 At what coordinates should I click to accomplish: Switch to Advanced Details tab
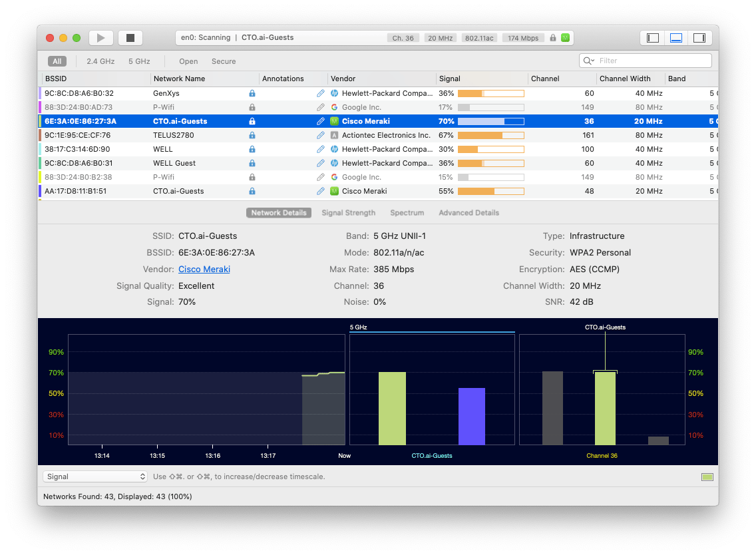pos(469,213)
